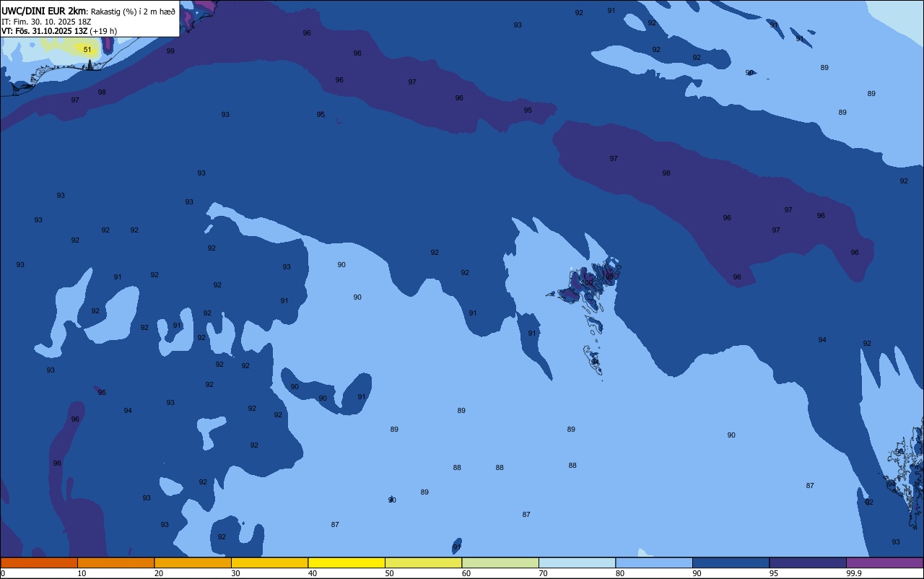Viewport: 924px width, 579px height.
Task: Click the legend tick label '99.9'
Action: [x=854, y=573]
